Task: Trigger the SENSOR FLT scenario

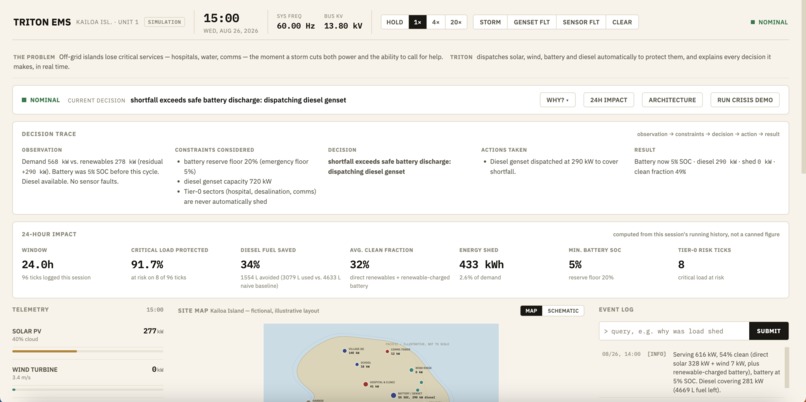Action: (x=581, y=22)
